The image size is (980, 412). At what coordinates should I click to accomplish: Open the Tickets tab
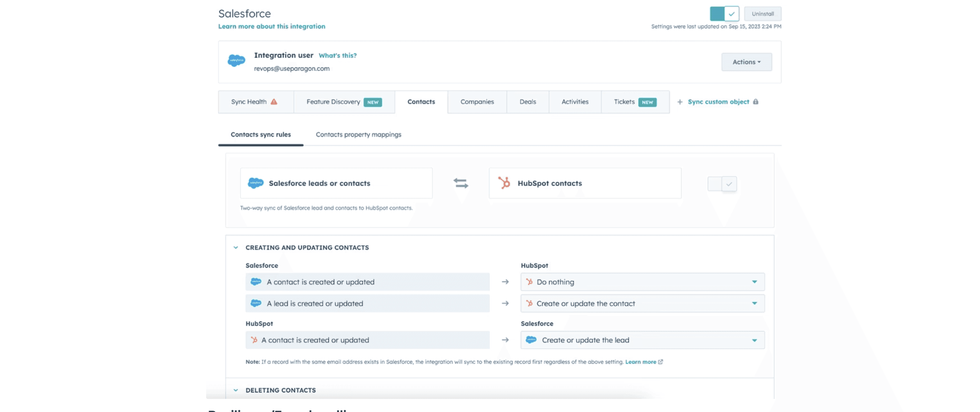pos(635,102)
